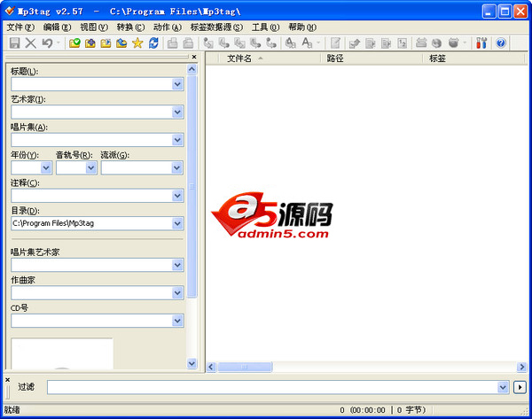
Task: Click the Auto-numbering wizard 1-2 icon
Action: [x=402, y=43]
